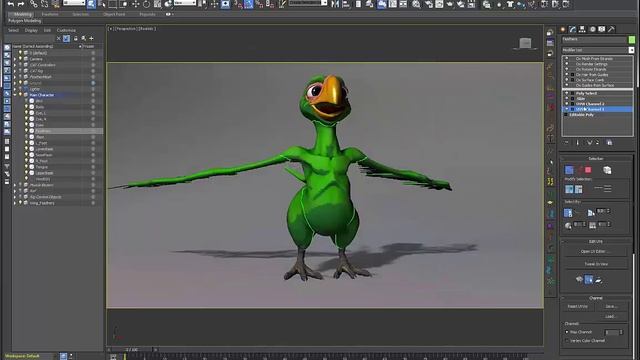
Task: Open the Utilities hammer tab in the command panel
Action: 611,29
